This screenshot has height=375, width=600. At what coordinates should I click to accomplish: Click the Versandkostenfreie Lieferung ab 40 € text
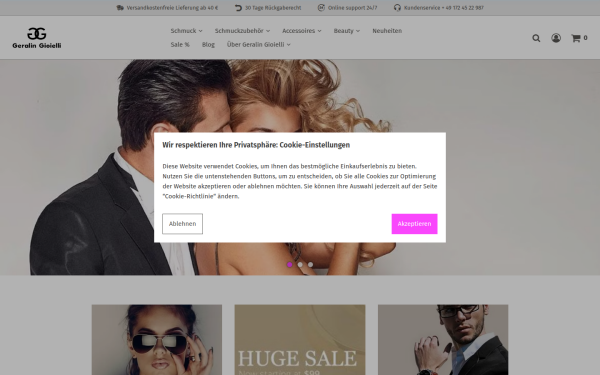172,8
